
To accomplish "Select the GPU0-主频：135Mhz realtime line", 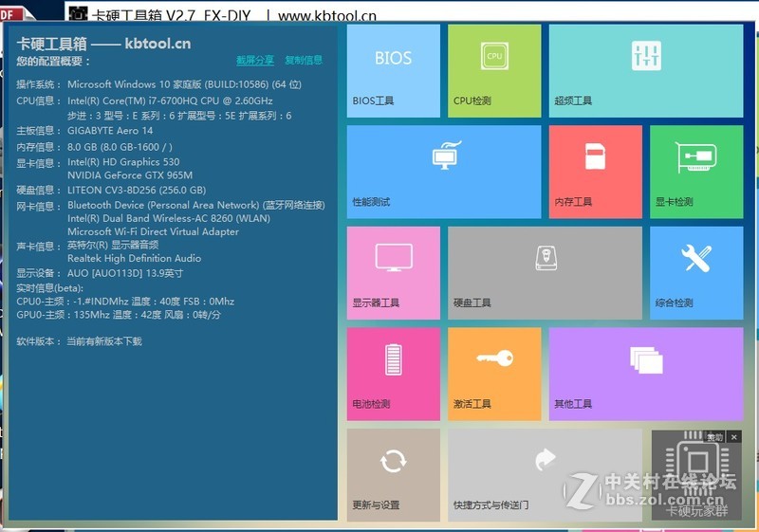I will 119,315.
